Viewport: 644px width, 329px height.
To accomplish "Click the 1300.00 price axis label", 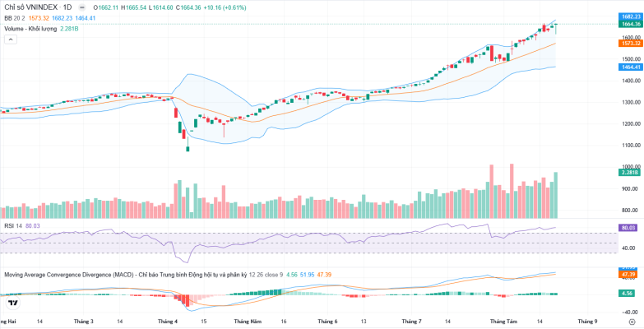I will [x=631, y=102].
